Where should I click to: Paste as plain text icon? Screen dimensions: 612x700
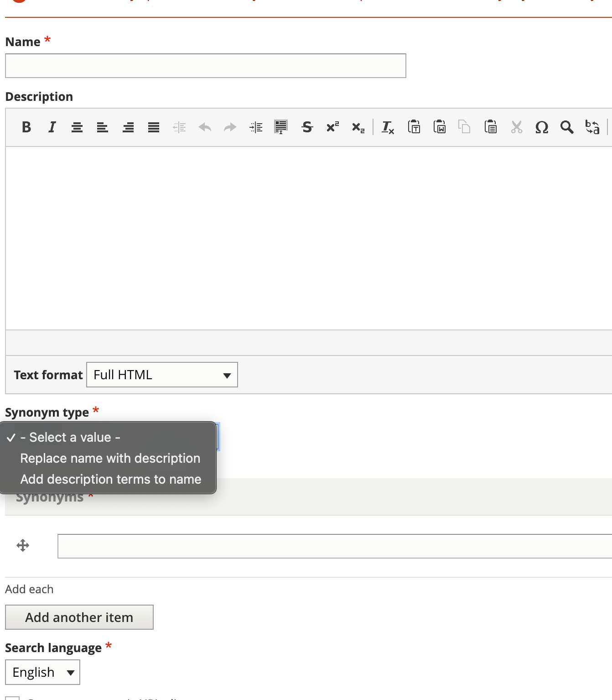point(414,127)
